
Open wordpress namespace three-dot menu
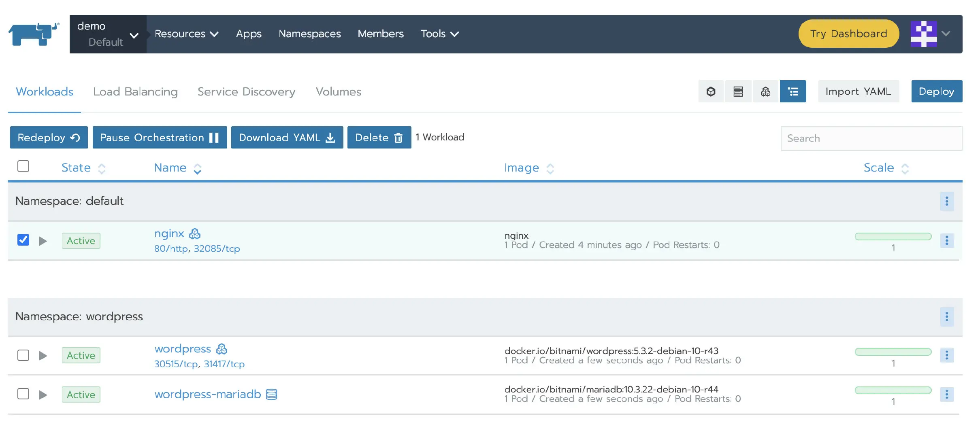(x=946, y=316)
